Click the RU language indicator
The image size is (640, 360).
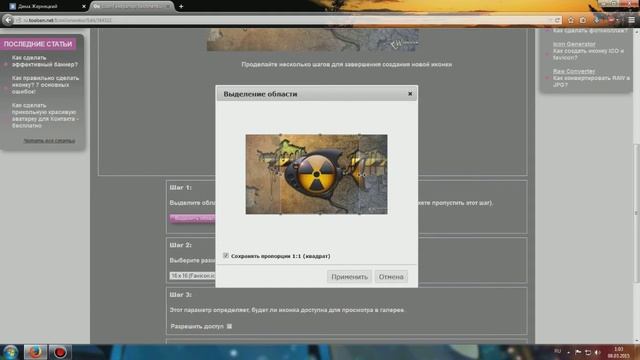(558, 351)
